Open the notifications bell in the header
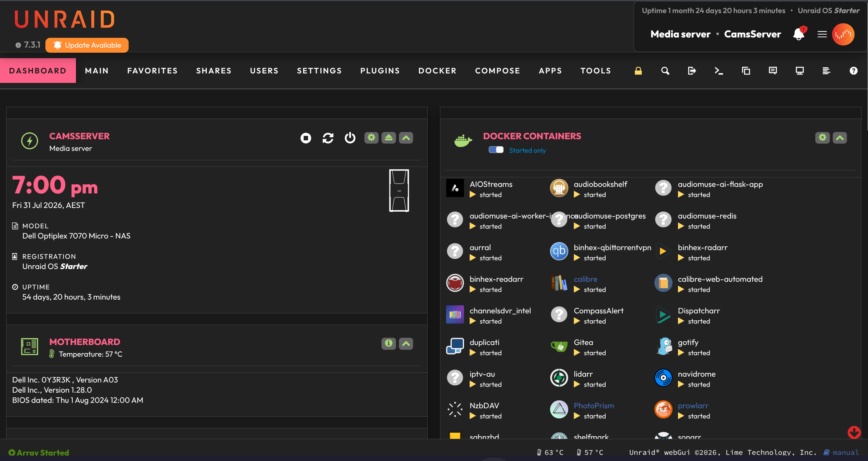Viewport: 868px width, 461px height. click(799, 34)
